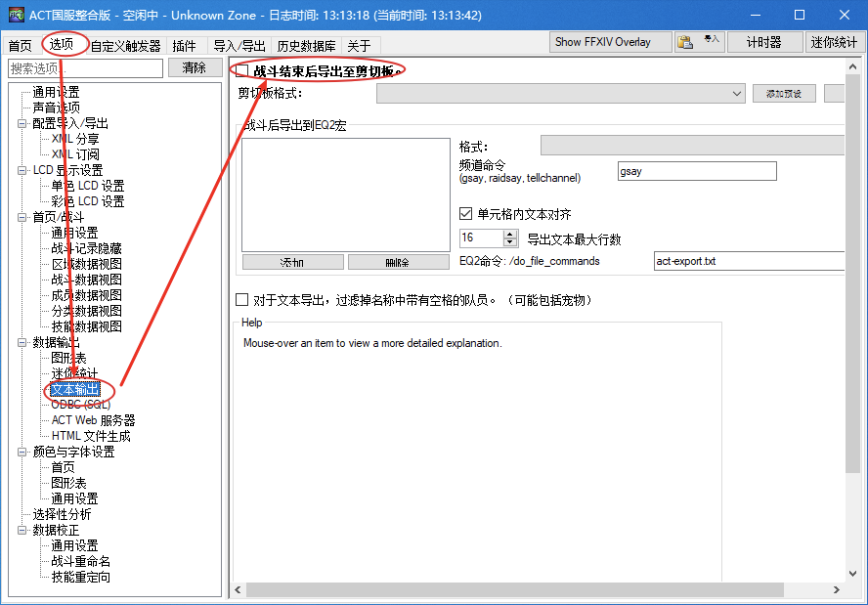Collapse the LCD 显示设置 tree node

pos(22,170)
